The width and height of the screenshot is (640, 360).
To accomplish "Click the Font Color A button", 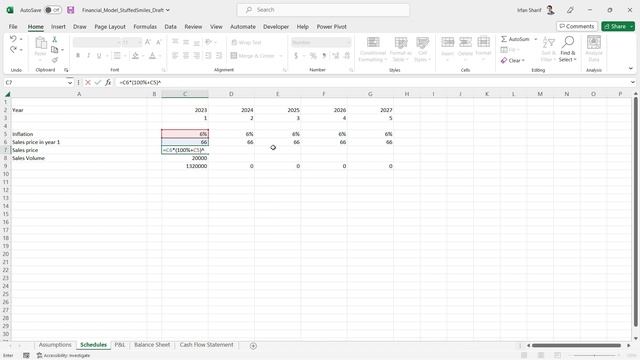I will (x=152, y=56).
